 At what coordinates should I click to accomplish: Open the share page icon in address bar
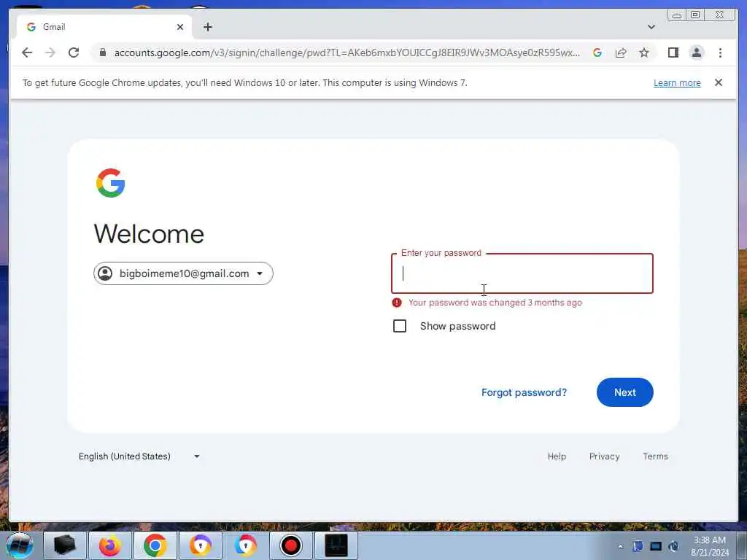(621, 52)
